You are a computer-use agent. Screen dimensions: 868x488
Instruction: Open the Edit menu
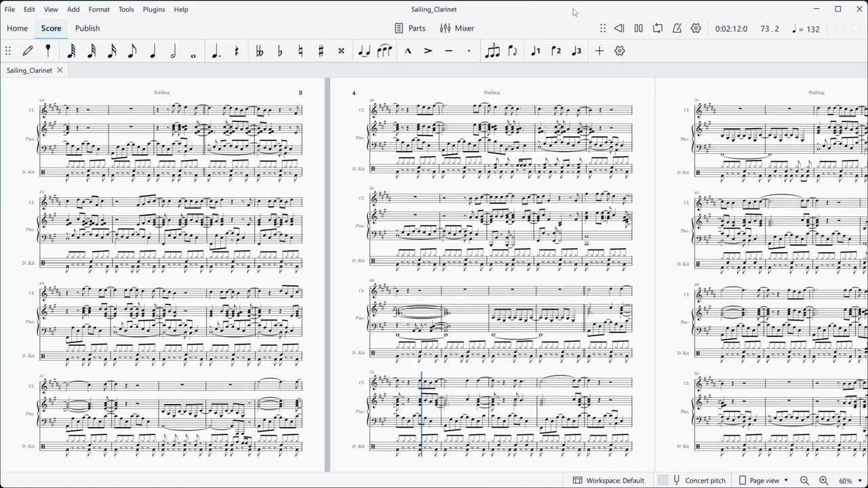[30, 9]
